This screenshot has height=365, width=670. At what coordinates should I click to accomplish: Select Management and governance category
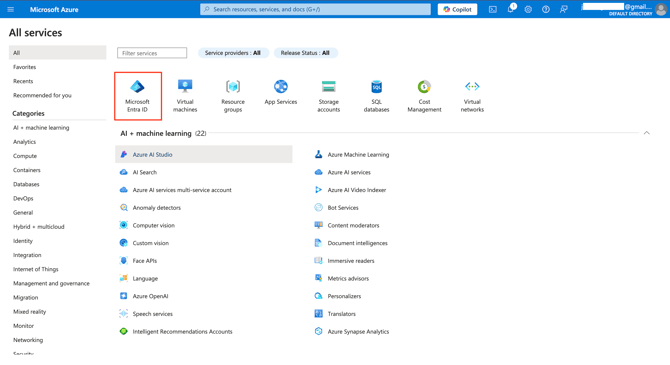(51, 283)
